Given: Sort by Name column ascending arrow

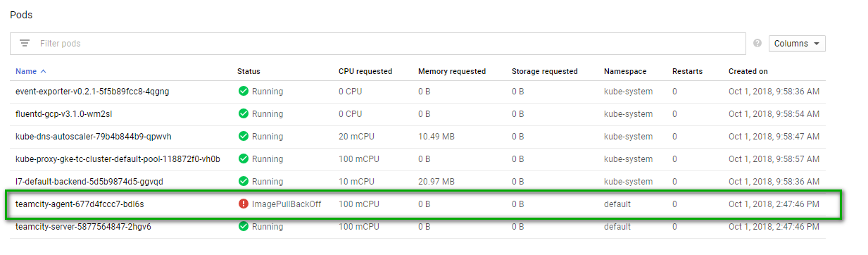Looking at the screenshot, I should click(44, 71).
